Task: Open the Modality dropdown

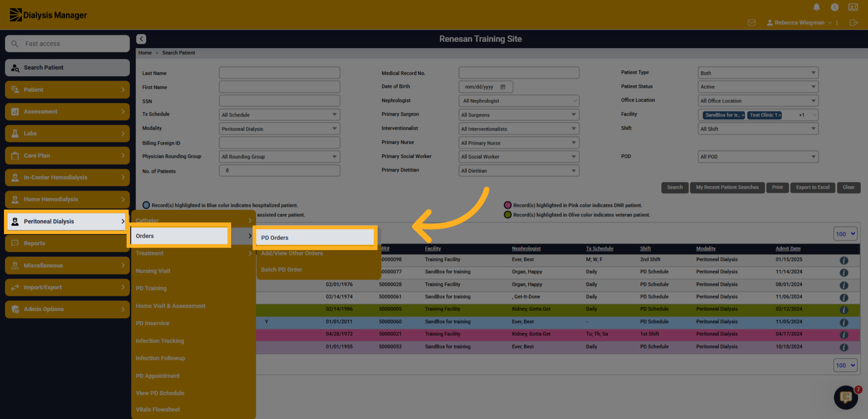Action: tap(279, 129)
